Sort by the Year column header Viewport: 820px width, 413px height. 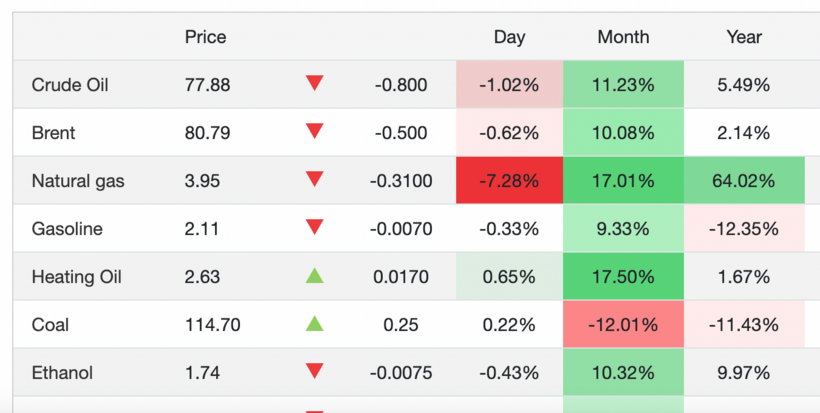click(744, 37)
